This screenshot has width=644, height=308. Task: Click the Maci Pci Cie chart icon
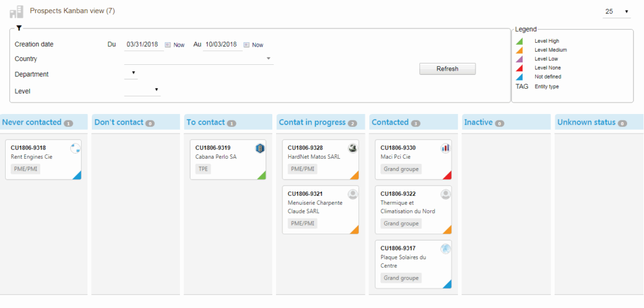pos(445,149)
